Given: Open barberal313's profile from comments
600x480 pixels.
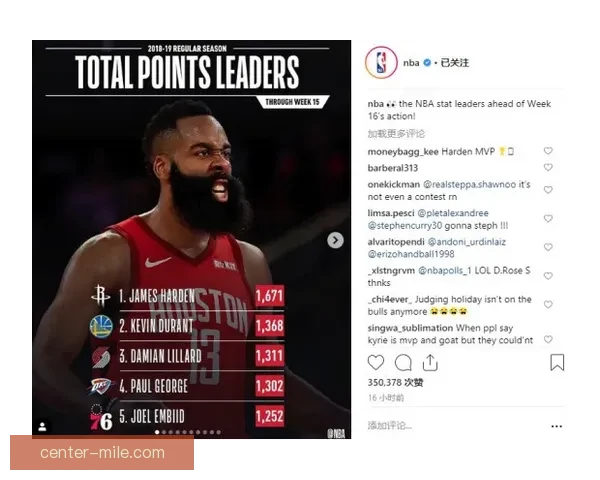Looking at the screenshot, I should tap(393, 168).
